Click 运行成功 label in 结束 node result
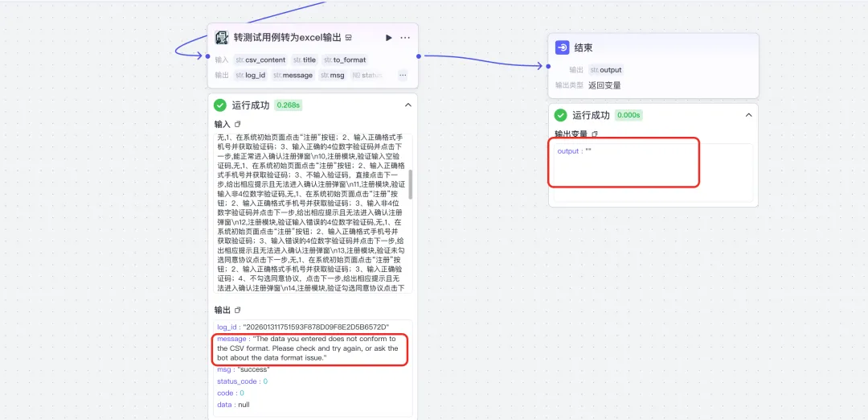Screen dimensions: 868x420 592,115
